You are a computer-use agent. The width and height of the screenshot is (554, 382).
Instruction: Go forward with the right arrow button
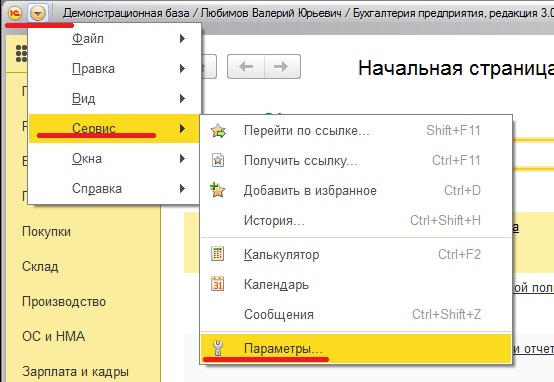point(282,66)
